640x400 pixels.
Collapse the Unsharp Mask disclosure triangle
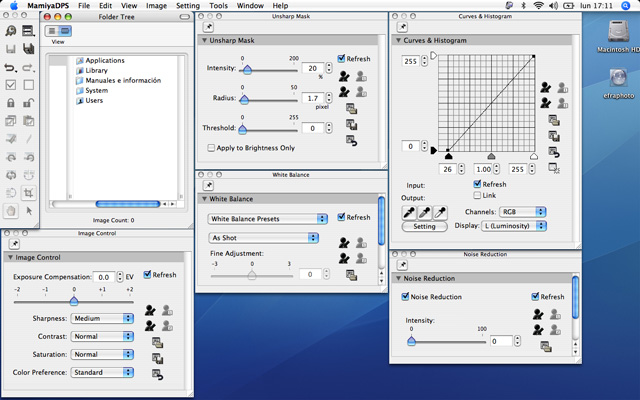point(204,40)
